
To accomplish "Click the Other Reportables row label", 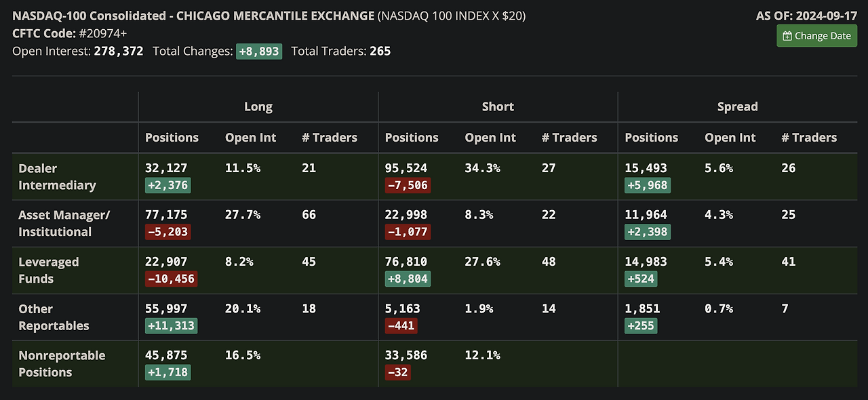I will coord(54,317).
